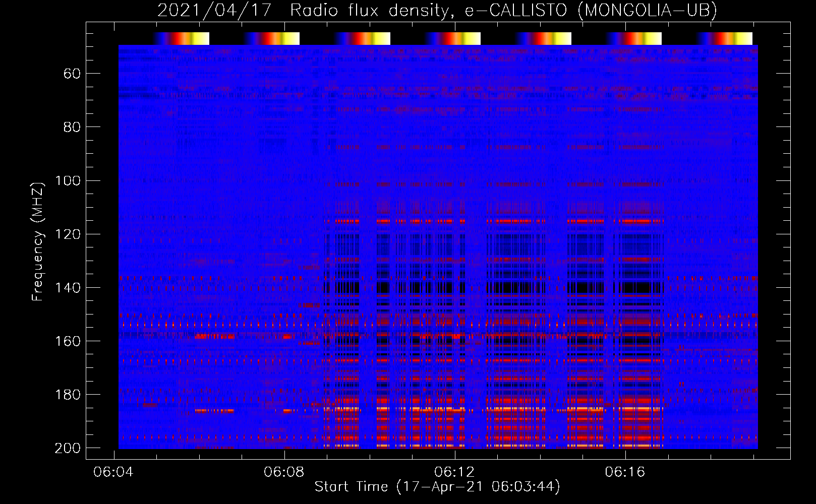The width and height of the screenshot is (816, 504).
Task: Click the 120 frequency tick label
Action: coord(68,234)
